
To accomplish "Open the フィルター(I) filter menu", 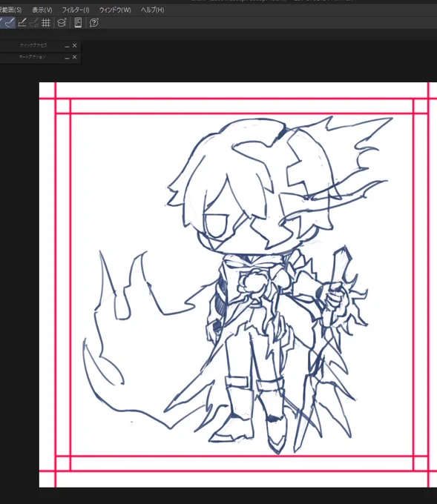I will [x=76, y=10].
